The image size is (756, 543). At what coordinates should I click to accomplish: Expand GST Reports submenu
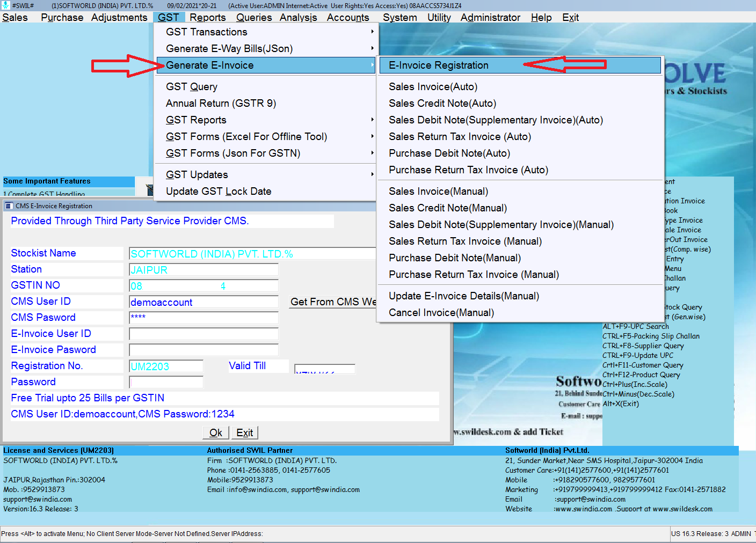(x=266, y=120)
